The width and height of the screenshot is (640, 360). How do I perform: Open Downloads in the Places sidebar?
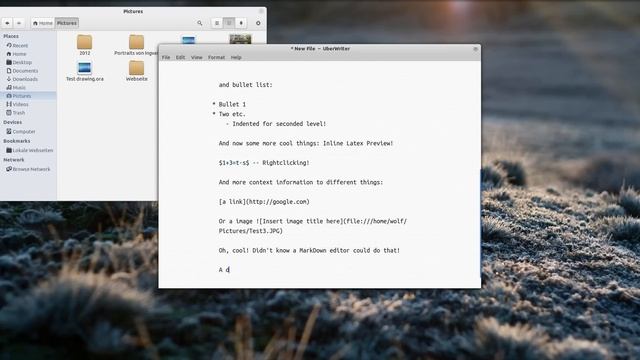click(22, 79)
